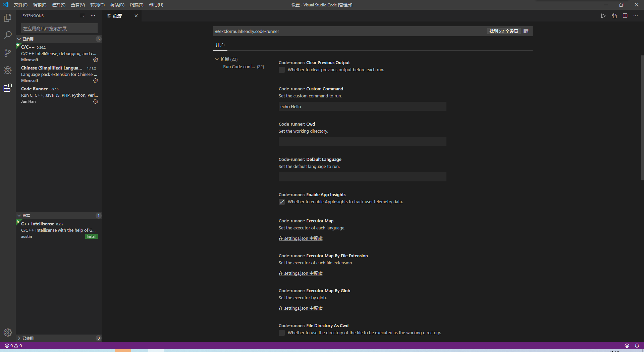
Task: Open the 选择(S) menu
Action: point(59,5)
